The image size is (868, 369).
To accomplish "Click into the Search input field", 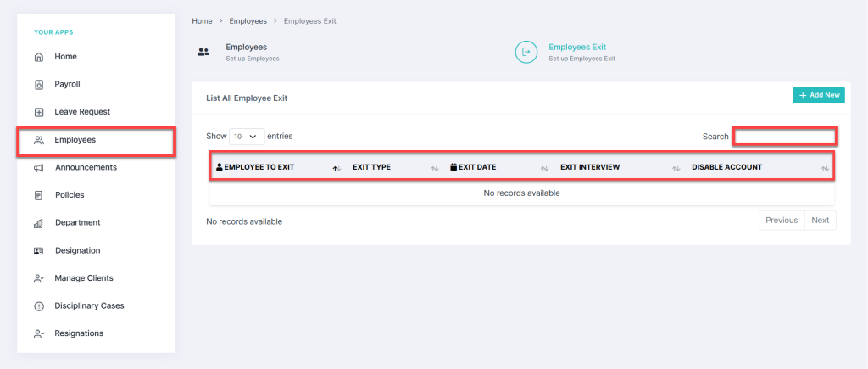I will coord(785,136).
